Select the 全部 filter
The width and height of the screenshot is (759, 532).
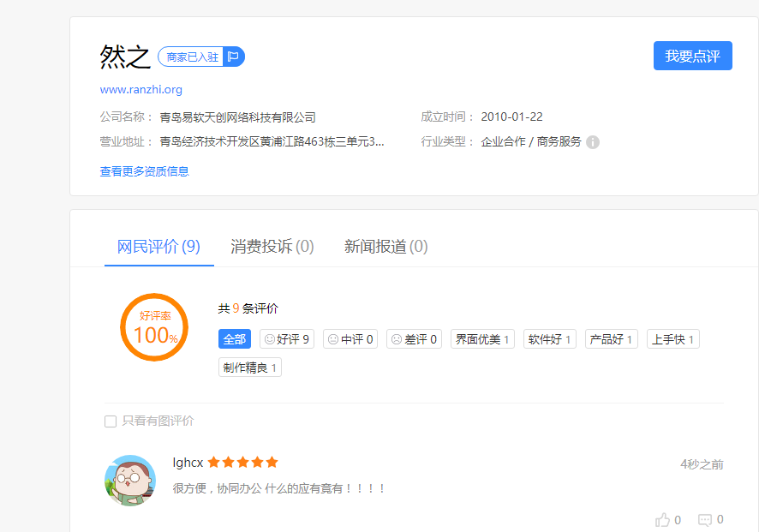click(235, 339)
